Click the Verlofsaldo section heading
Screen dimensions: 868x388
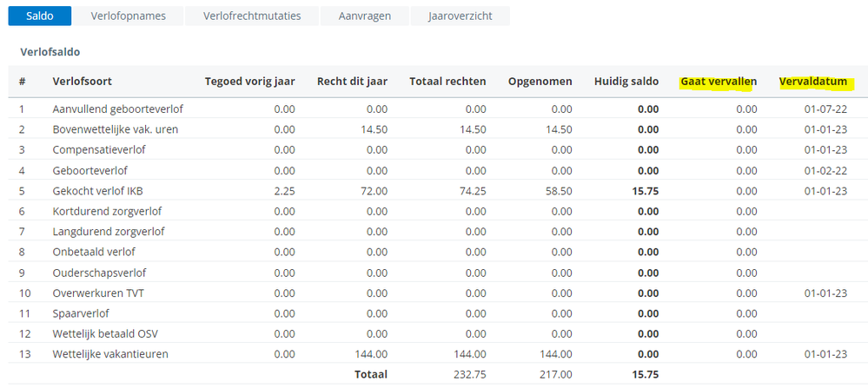click(x=50, y=52)
